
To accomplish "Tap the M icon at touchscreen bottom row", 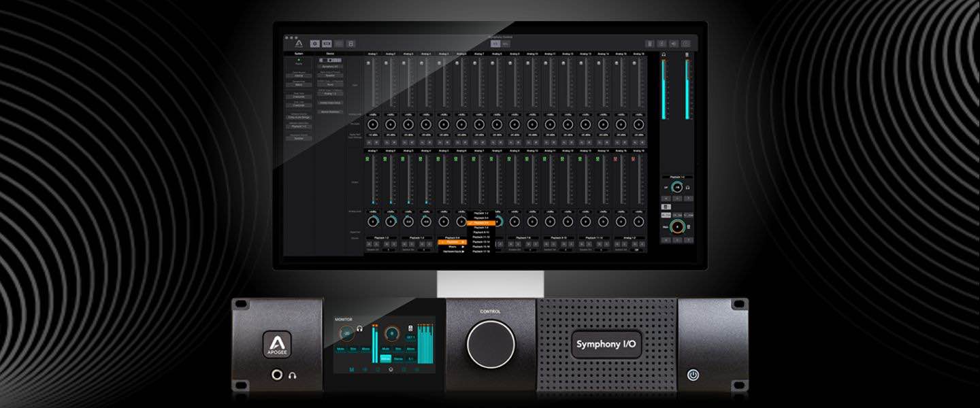I will pyautogui.click(x=352, y=370).
